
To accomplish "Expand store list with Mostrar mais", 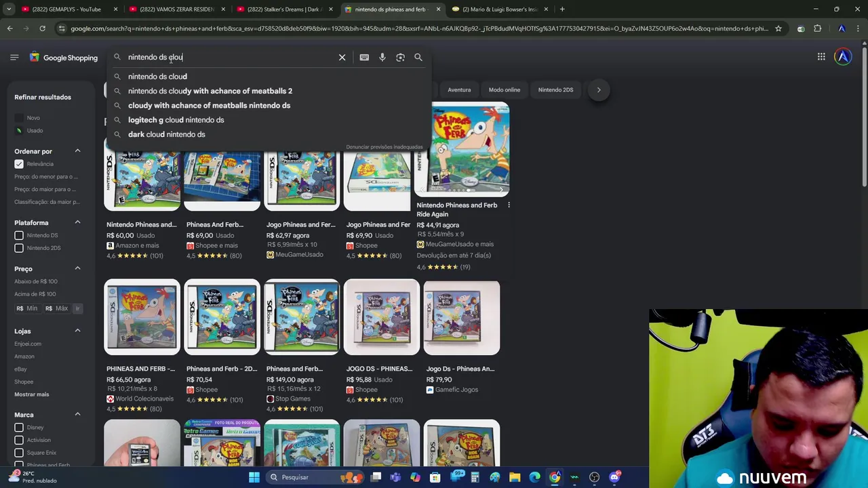I will (31, 394).
